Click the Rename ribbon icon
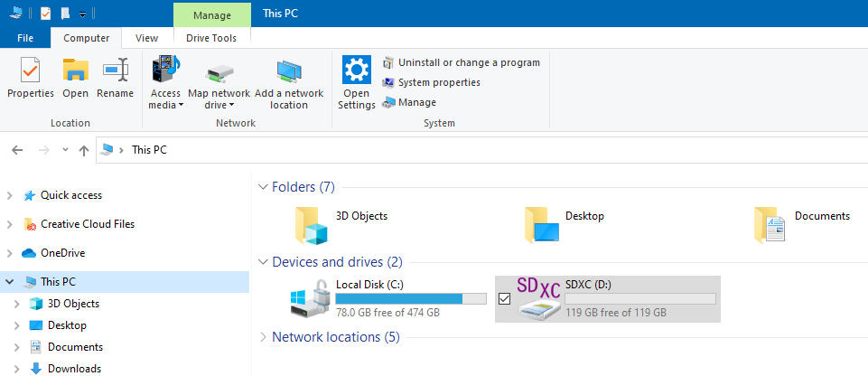 coord(115,70)
